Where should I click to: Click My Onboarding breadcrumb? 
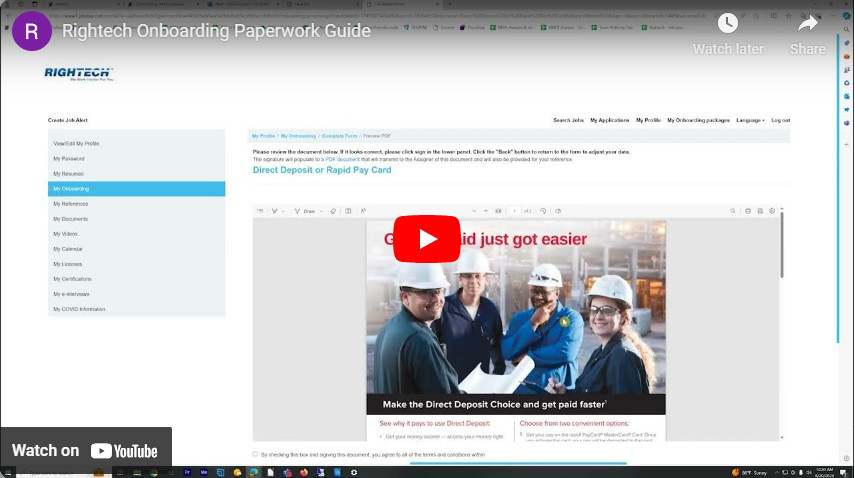tap(298, 136)
